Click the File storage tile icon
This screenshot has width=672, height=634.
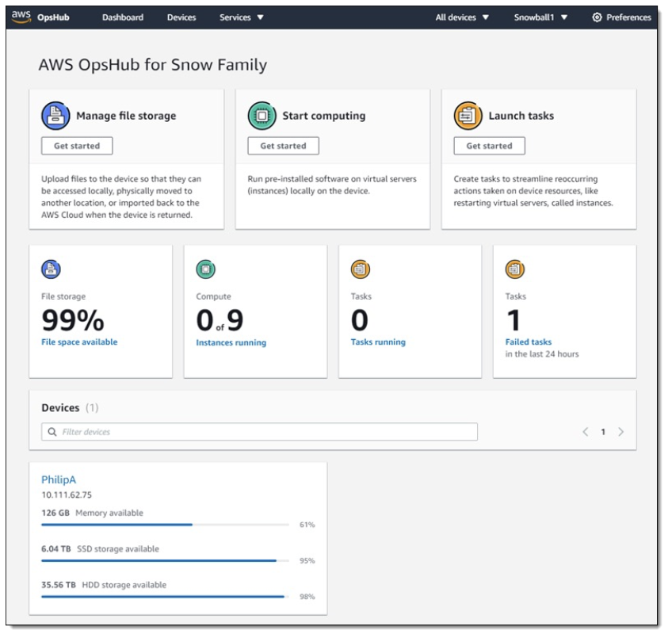click(x=52, y=270)
